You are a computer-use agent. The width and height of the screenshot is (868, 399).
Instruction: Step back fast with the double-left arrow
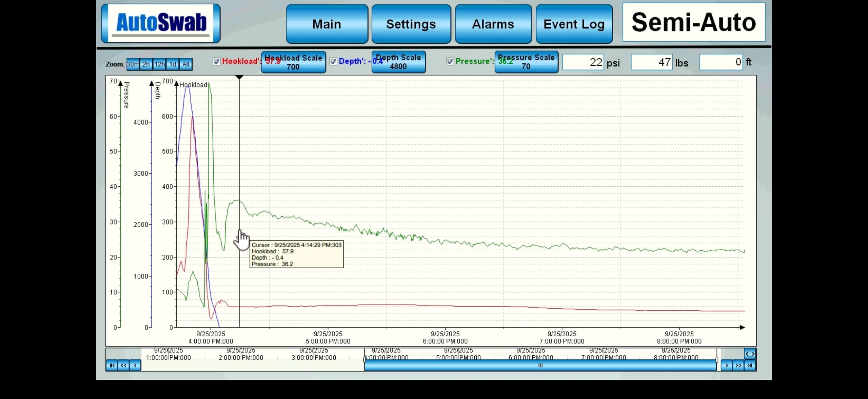pyautogui.click(x=123, y=365)
